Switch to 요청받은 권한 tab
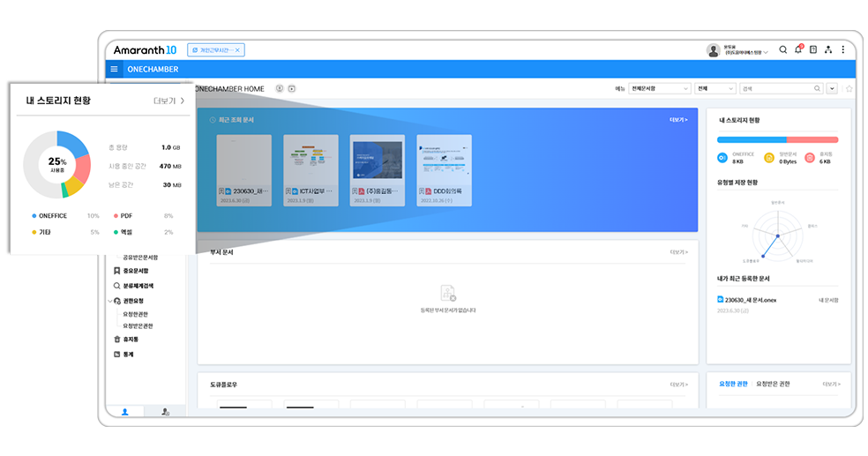 pos(773,384)
